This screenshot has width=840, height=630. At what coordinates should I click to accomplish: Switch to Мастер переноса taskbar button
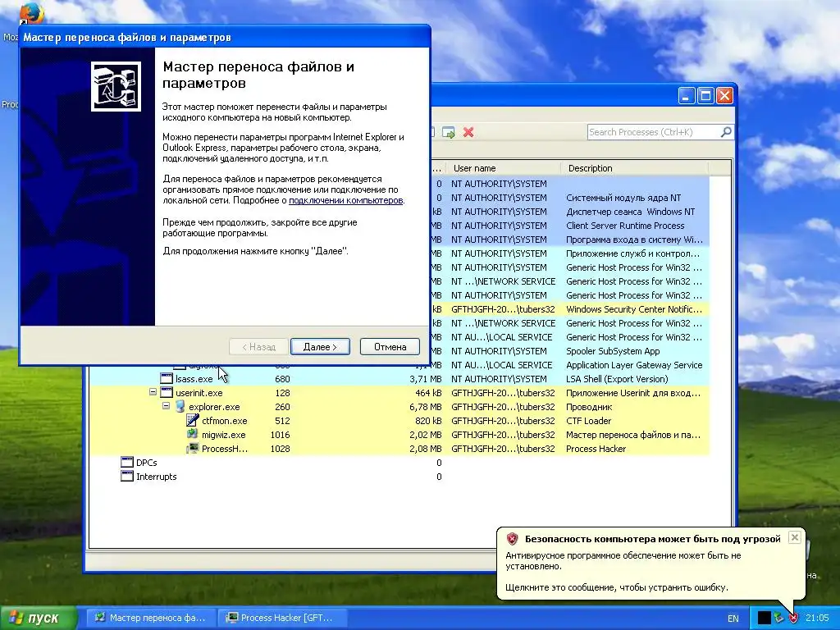(151, 618)
